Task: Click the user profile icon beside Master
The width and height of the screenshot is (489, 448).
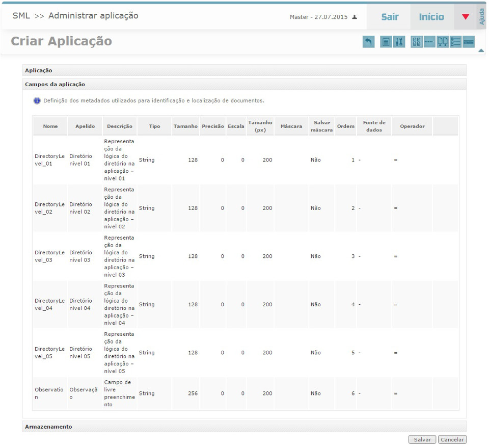Action: pyautogui.click(x=355, y=17)
